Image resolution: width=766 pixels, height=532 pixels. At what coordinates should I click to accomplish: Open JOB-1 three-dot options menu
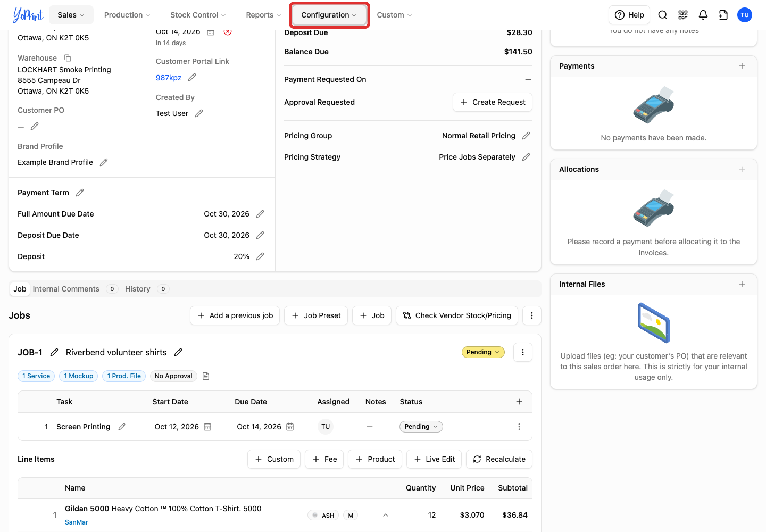523,352
